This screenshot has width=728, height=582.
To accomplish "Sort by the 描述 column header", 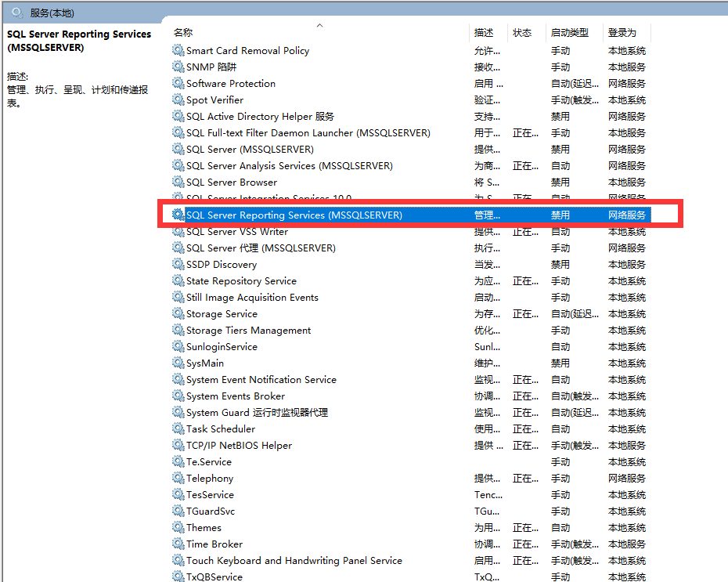I will pyautogui.click(x=484, y=33).
